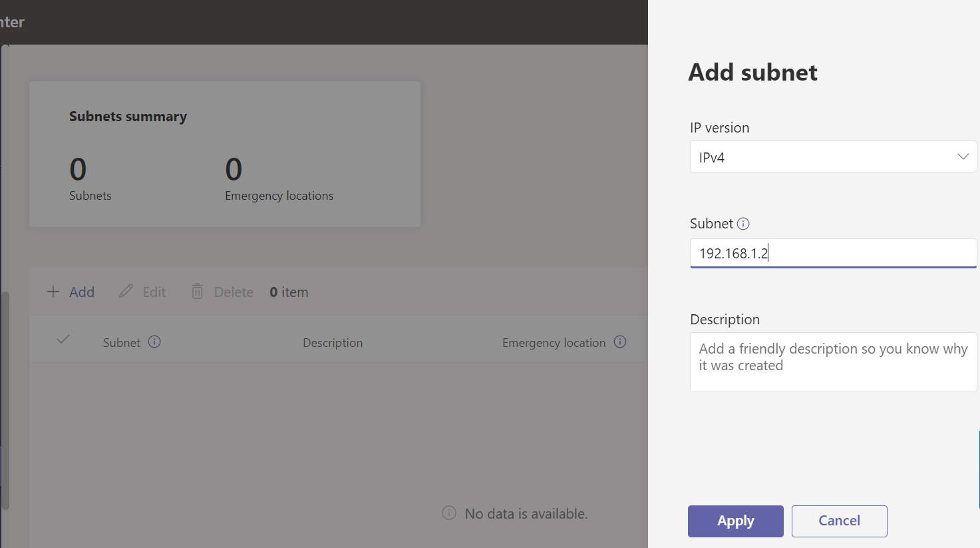Screen dimensions: 980x548
Task: Sort by the Description column header
Action: (333, 343)
